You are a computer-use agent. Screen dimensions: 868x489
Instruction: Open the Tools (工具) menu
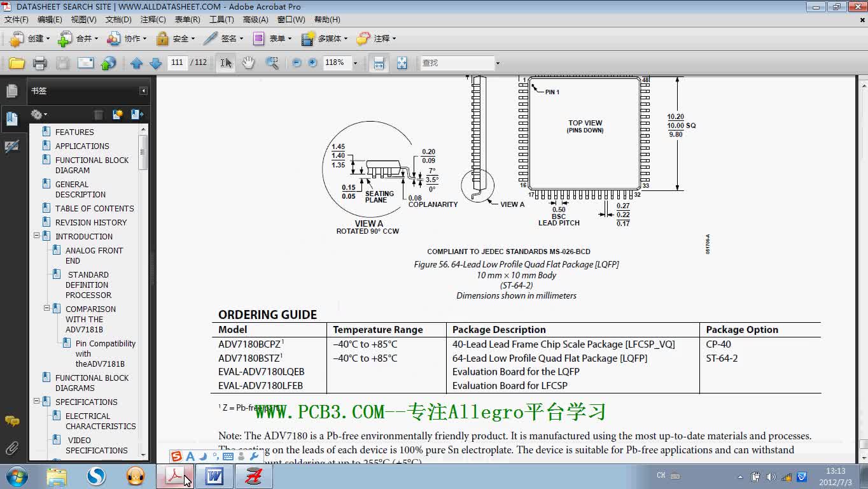click(x=221, y=20)
